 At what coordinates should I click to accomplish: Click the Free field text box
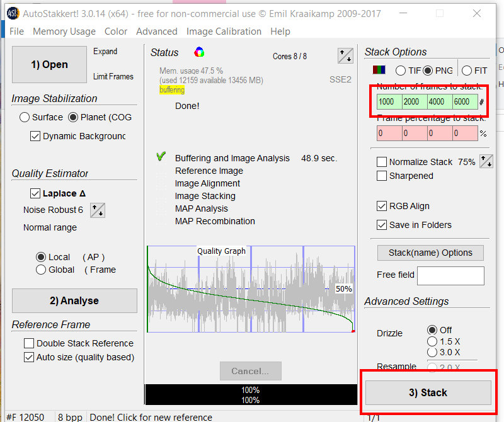click(450, 276)
